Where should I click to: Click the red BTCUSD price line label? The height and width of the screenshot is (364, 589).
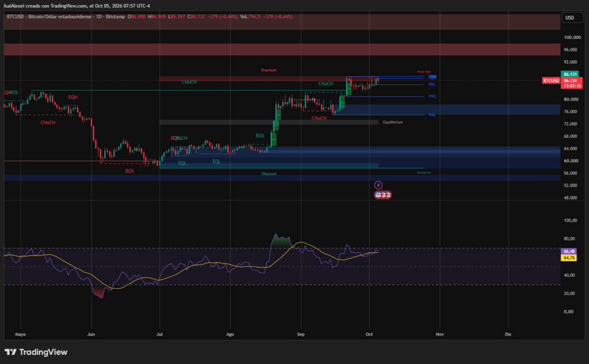[550, 81]
